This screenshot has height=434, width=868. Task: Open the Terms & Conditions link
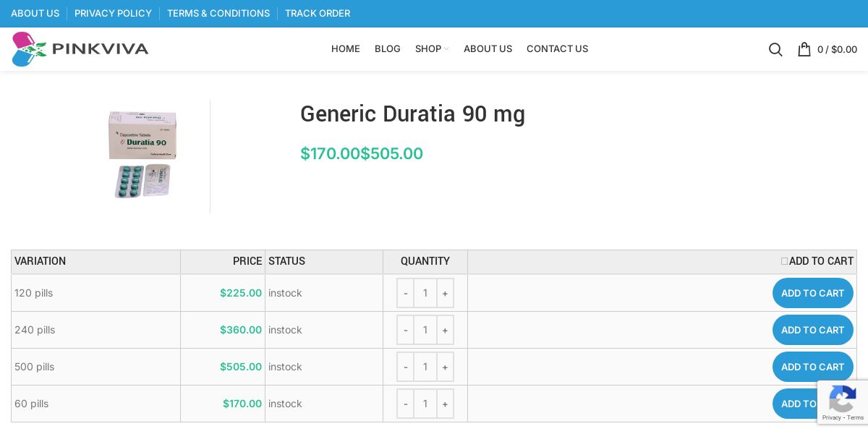click(x=218, y=13)
